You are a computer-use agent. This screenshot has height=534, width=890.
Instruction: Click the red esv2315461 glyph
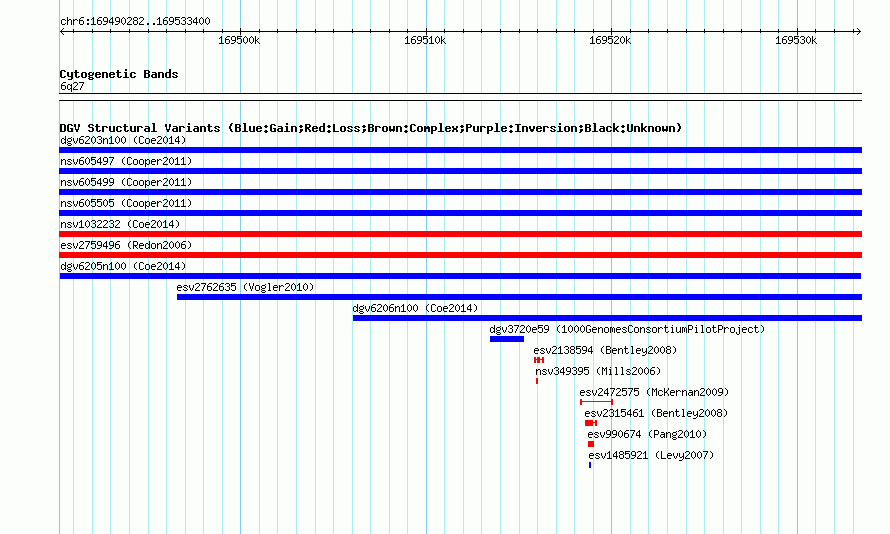[591, 423]
